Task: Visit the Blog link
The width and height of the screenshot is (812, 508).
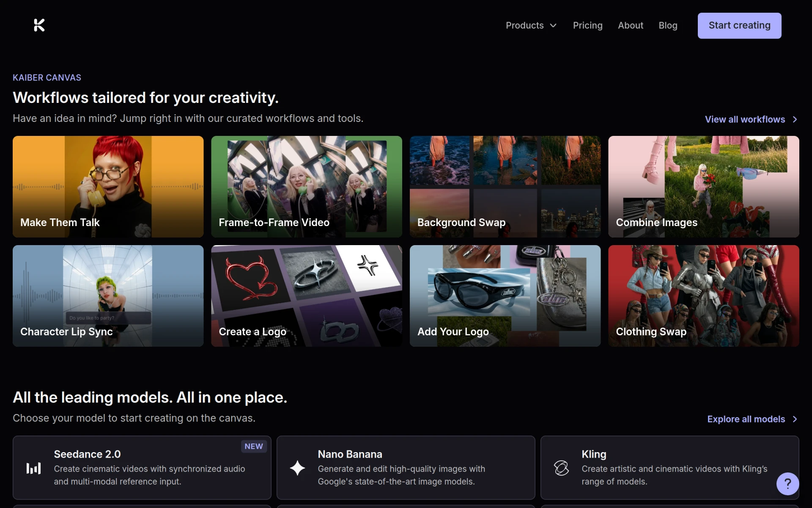Action: click(x=668, y=25)
